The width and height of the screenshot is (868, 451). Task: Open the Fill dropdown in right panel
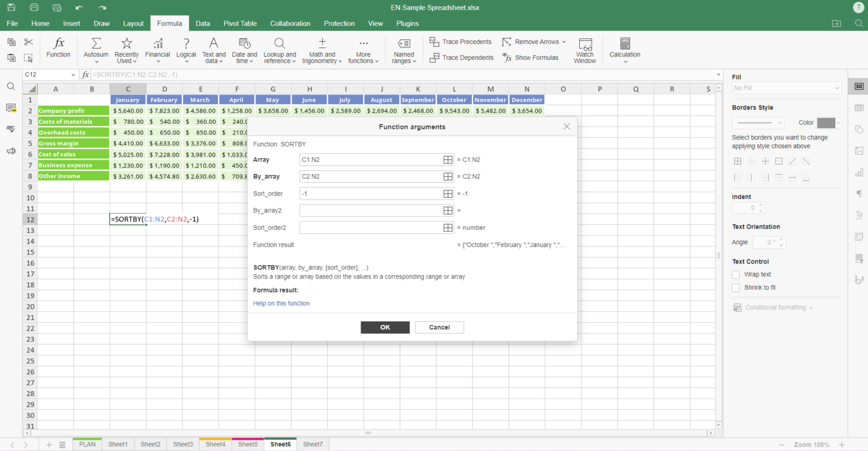pos(786,88)
